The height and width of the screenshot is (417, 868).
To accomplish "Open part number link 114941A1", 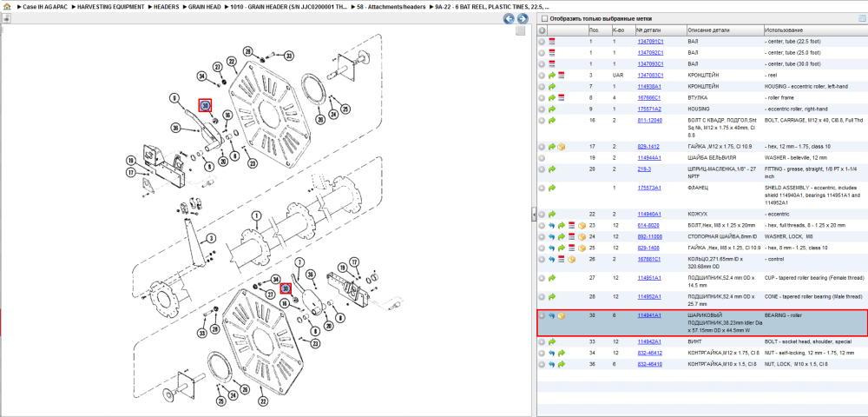I will click(x=649, y=315).
